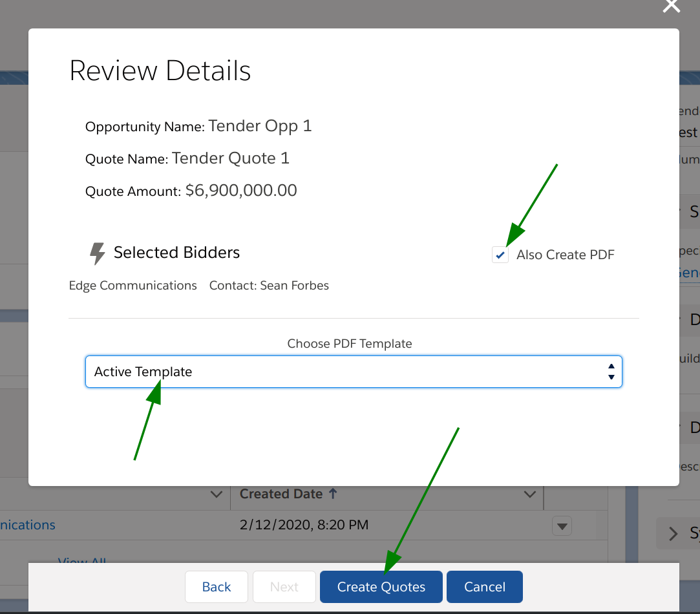The width and height of the screenshot is (700, 614).
Task: Open the row actions dropdown arrow
Action: pyautogui.click(x=562, y=526)
